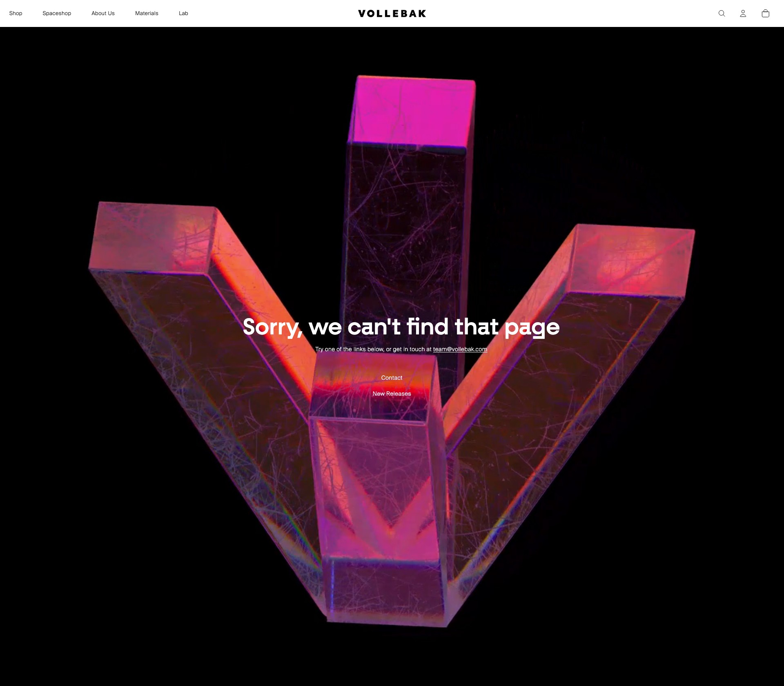Image resolution: width=784 pixels, height=686 pixels.
Task: Open the Shop menu
Action: pos(16,13)
